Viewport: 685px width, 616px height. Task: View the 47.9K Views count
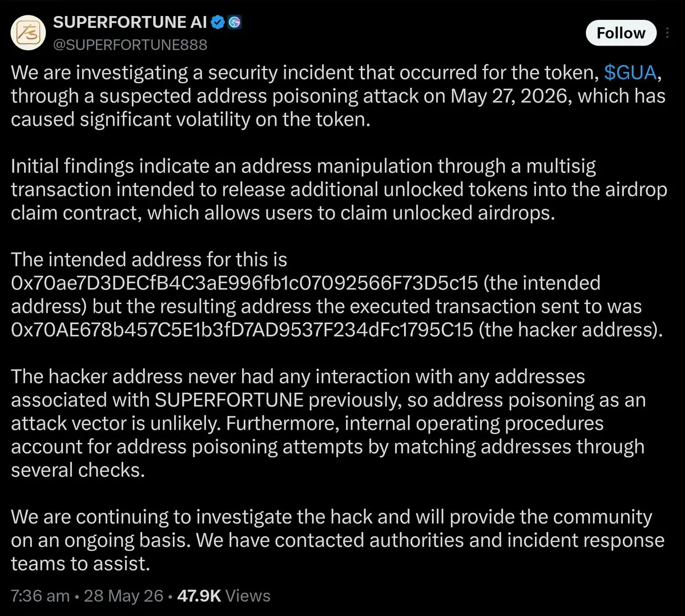[224, 596]
